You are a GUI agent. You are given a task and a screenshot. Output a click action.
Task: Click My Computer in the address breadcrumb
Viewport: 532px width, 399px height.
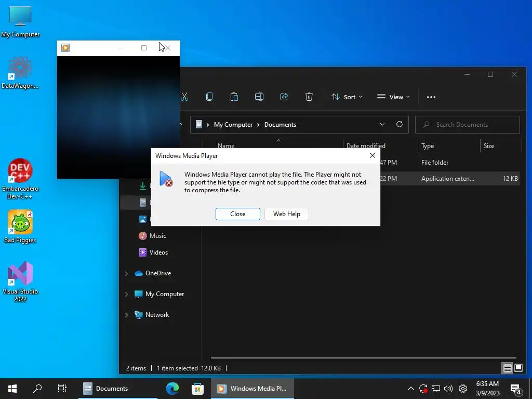(x=233, y=125)
